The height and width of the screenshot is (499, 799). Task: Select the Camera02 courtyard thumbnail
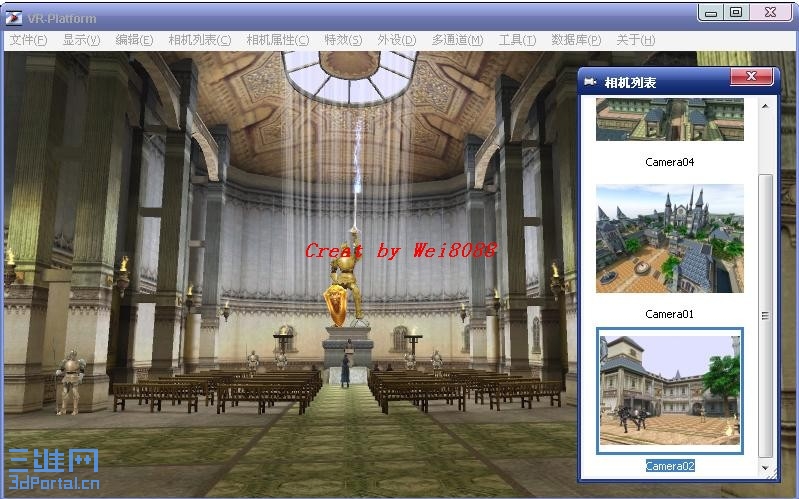pos(670,391)
